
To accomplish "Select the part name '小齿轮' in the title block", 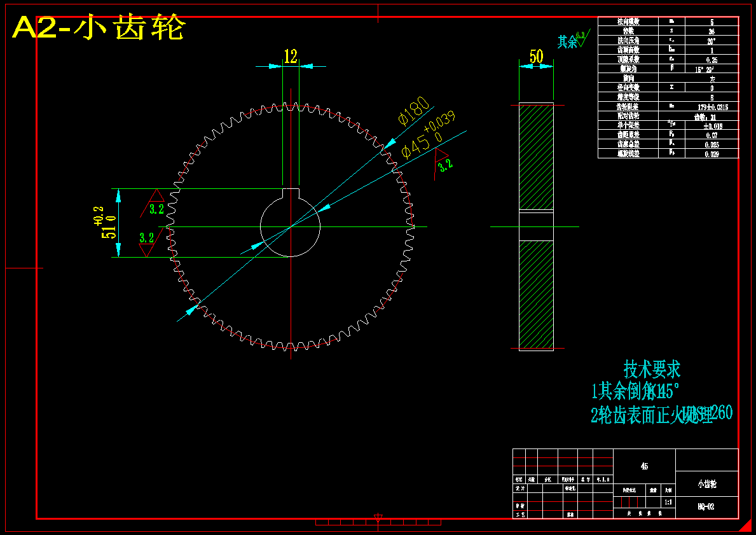I will tap(707, 484).
